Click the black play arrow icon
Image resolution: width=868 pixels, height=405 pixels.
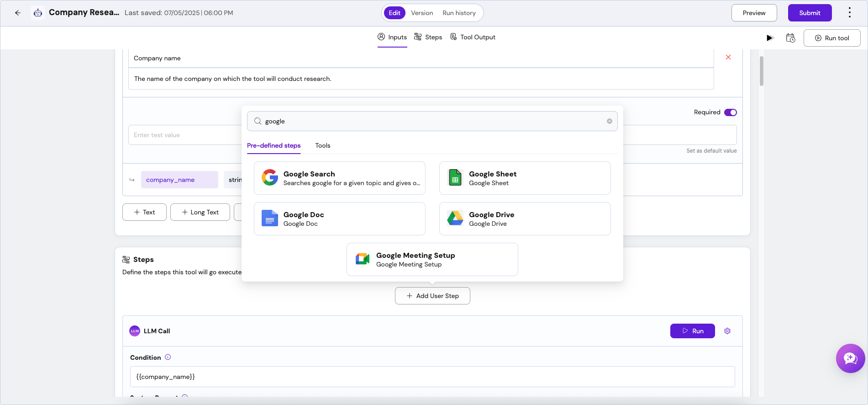(770, 38)
